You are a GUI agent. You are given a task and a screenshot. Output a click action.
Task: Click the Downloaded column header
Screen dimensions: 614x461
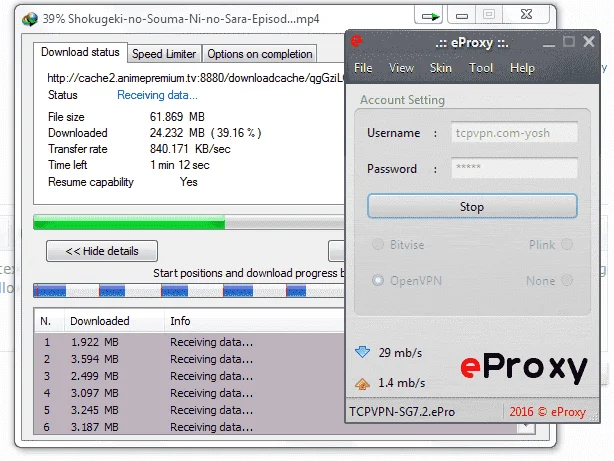tap(114, 321)
